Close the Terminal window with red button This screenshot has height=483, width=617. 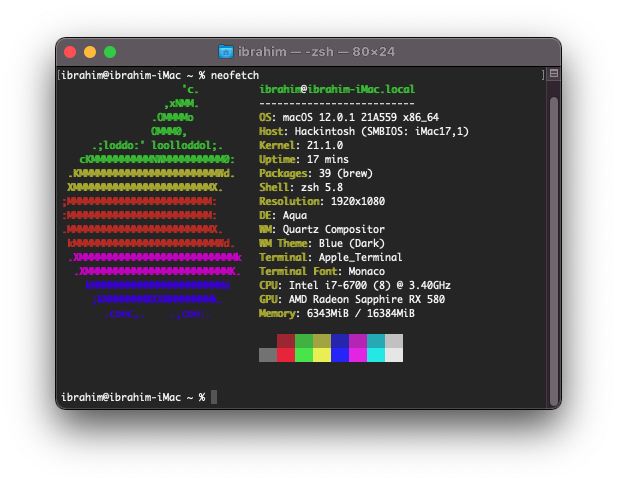coord(70,52)
